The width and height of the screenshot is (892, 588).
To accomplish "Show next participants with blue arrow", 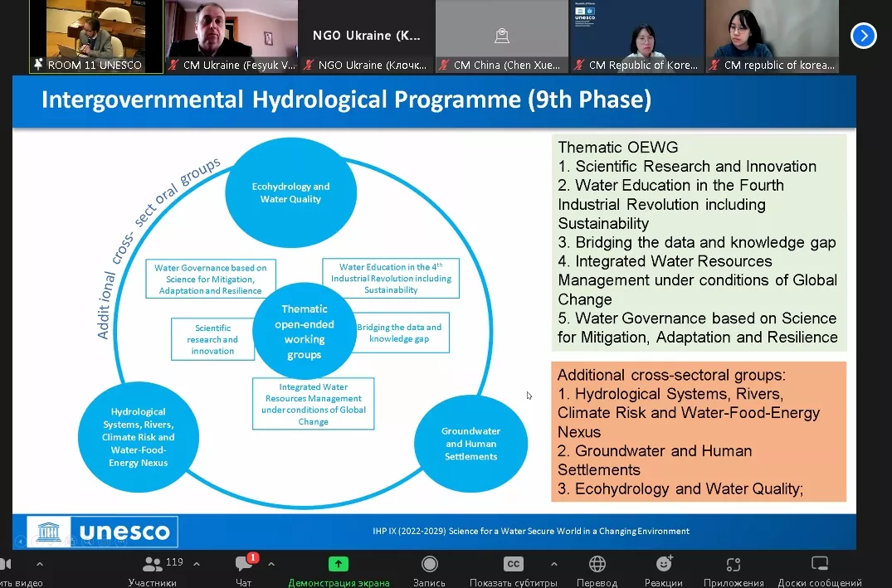I will [864, 36].
